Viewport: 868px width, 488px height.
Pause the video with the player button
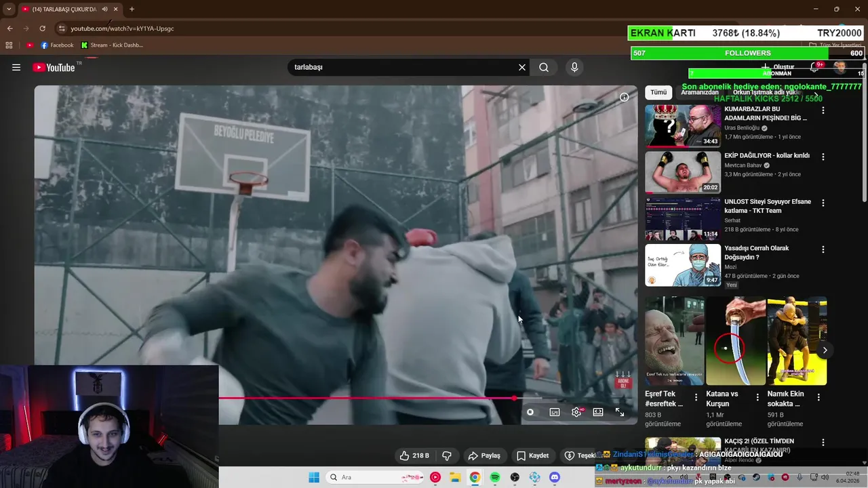coord(530,412)
